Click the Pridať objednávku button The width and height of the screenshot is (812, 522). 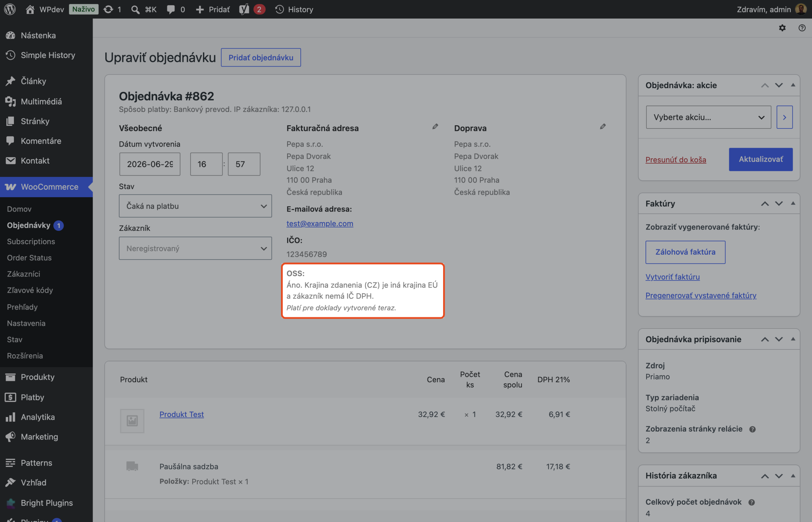tap(261, 57)
